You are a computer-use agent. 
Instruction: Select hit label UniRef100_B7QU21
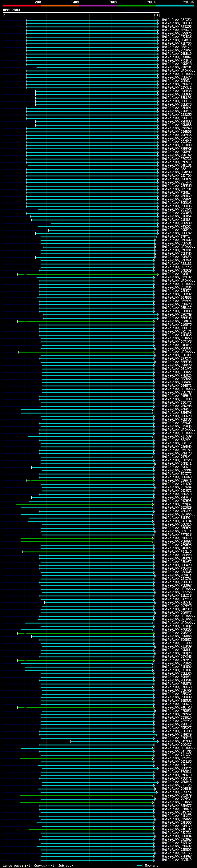click(x=176, y=772)
